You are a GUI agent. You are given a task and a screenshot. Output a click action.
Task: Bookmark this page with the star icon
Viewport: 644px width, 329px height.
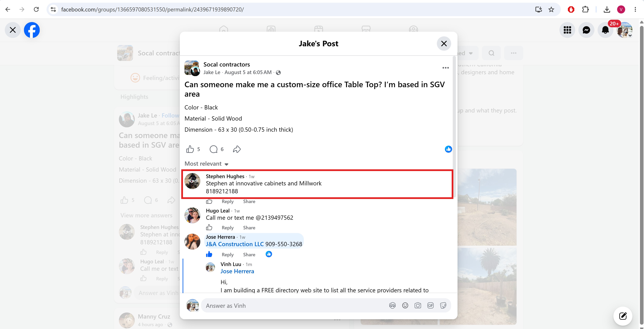click(x=551, y=10)
